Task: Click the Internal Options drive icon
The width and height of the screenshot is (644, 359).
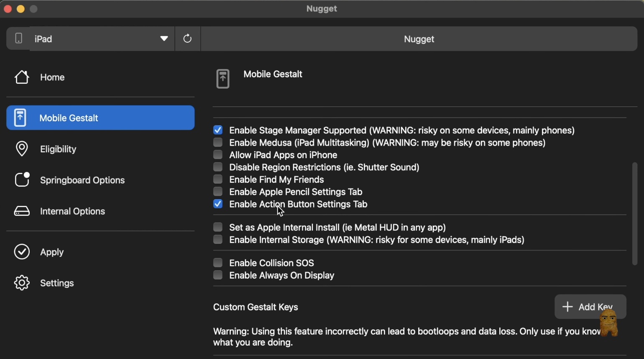Action: [22, 211]
